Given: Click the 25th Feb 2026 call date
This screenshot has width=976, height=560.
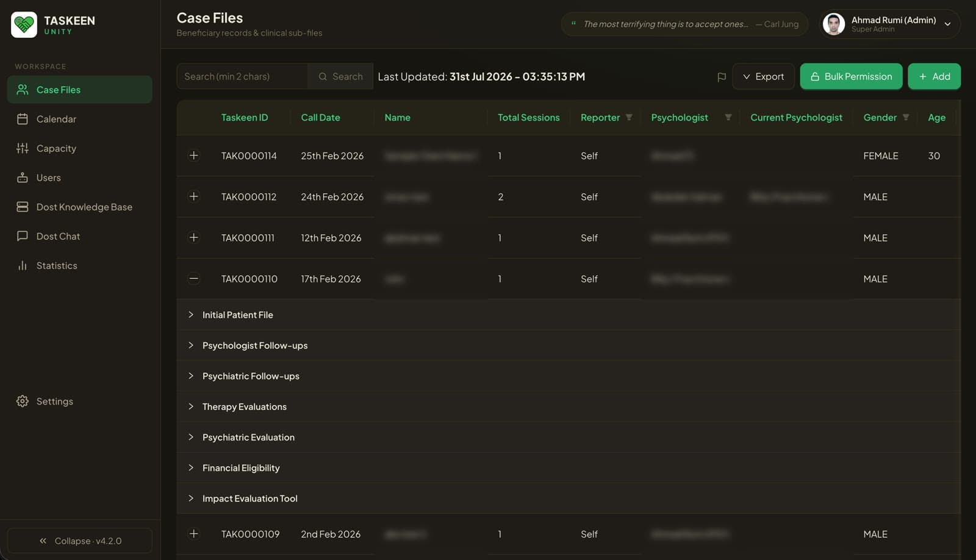Looking at the screenshot, I should coord(332,156).
